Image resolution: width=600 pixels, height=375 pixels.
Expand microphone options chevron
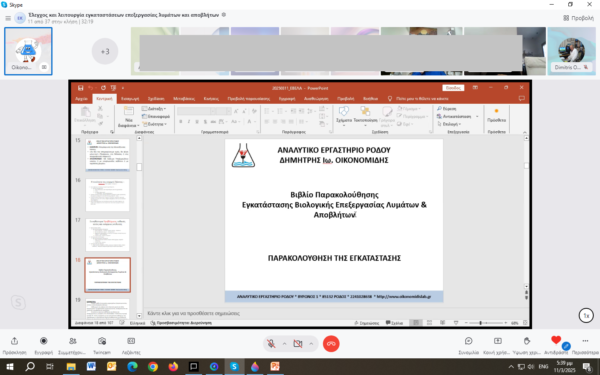click(x=284, y=344)
